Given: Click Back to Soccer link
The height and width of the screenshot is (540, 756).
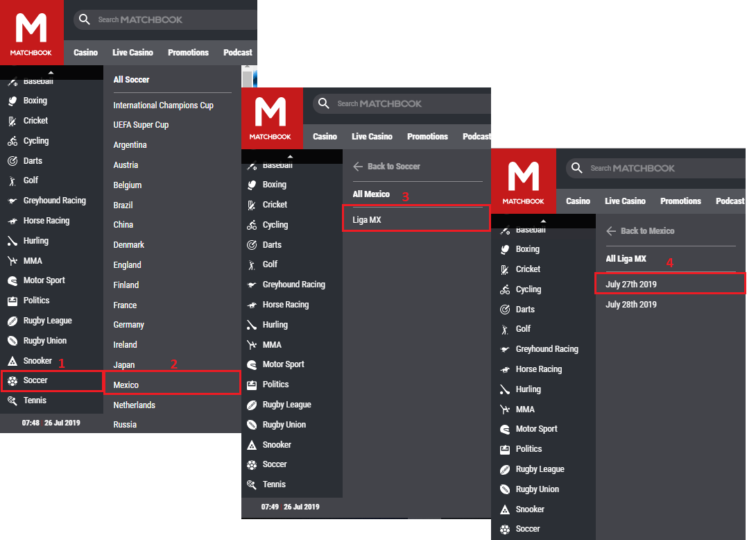Looking at the screenshot, I should [x=393, y=167].
